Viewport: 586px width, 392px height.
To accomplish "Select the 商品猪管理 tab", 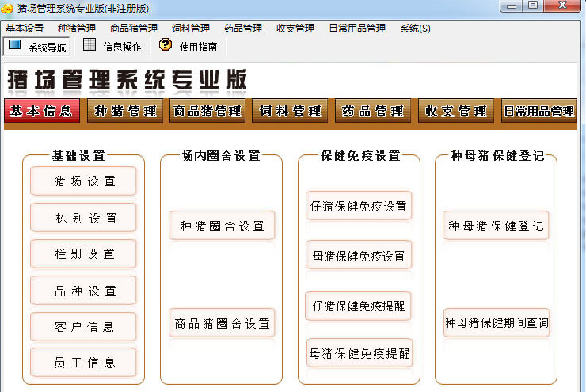I will pyautogui.click(x=207, y=111).
